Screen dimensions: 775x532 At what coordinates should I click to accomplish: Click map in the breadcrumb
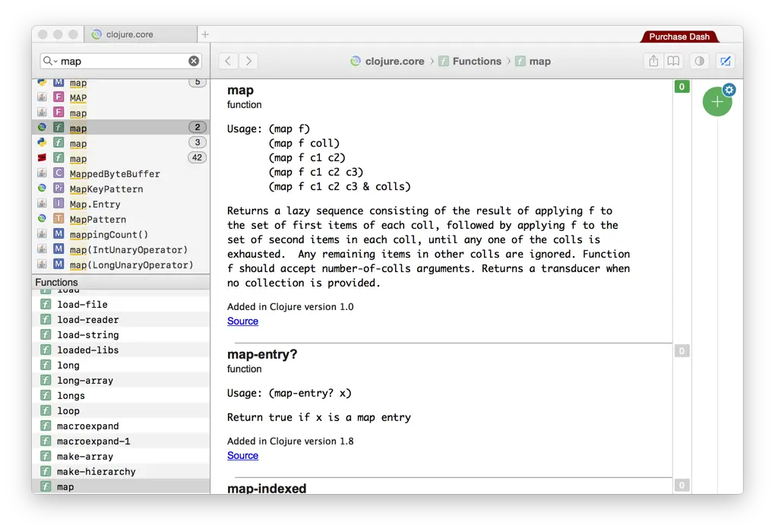(533, 61)
